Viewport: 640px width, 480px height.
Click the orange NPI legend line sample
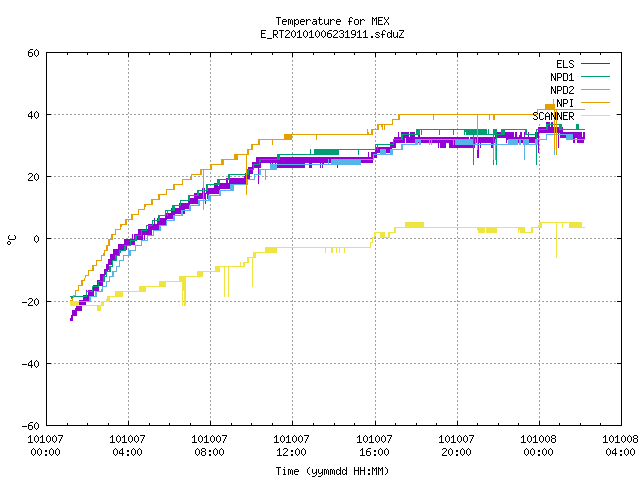596,102
